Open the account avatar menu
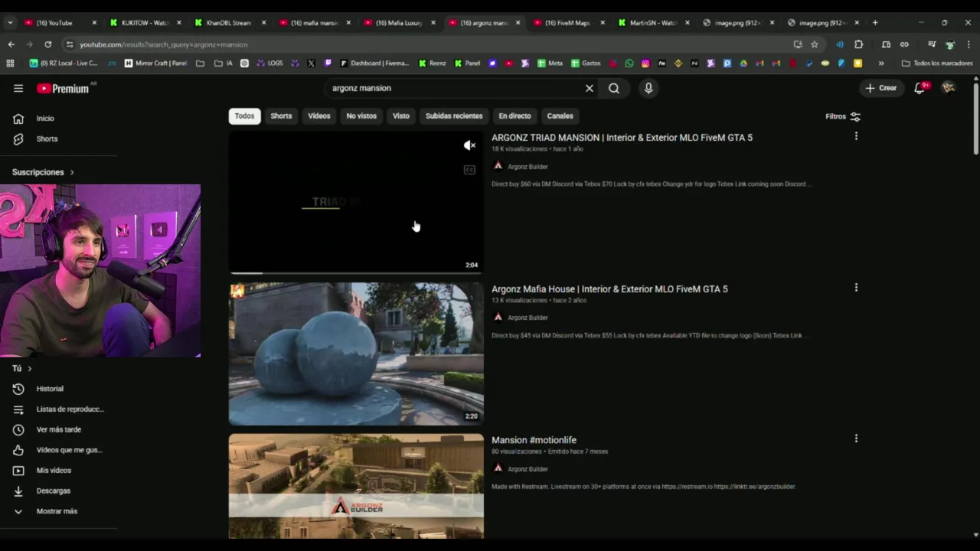Viewport: 980px width, 551px height. coord(949,88)
